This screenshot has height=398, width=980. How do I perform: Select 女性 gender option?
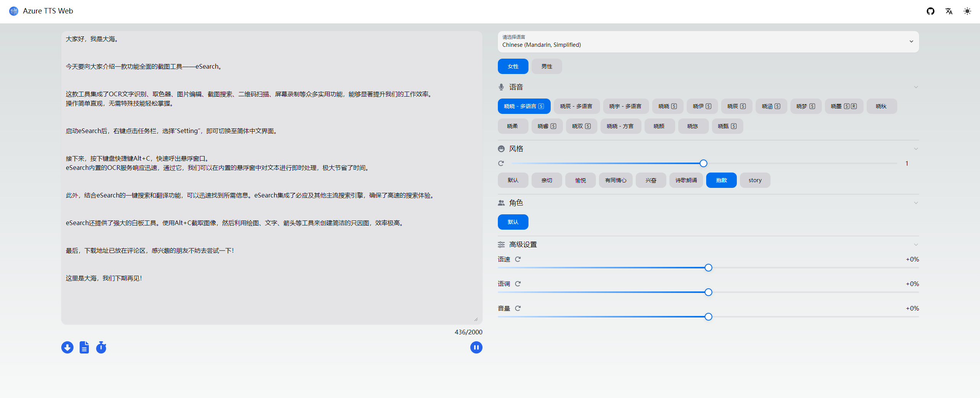[513, 66]
